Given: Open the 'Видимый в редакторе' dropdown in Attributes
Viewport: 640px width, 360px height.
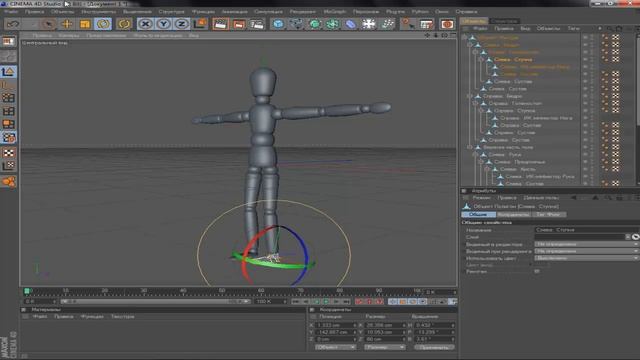Looking at the screenshot, I should (x=587, y=244).
